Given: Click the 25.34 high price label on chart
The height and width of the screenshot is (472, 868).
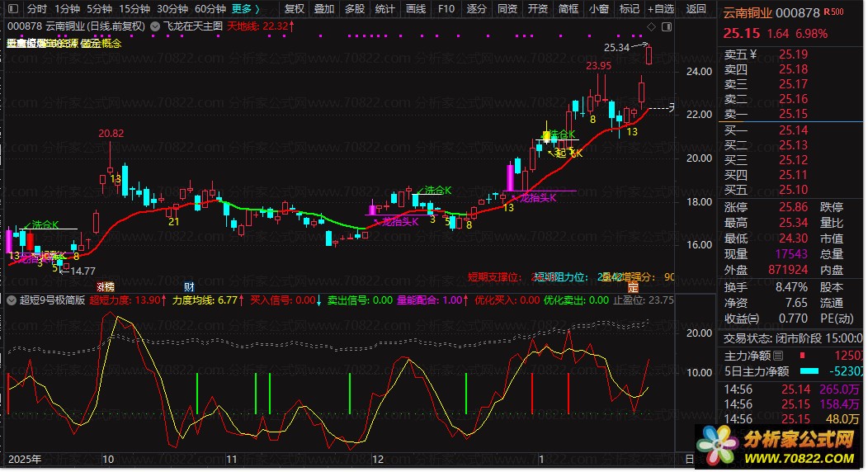Looking at the screenshot, I should coord(616,48).
